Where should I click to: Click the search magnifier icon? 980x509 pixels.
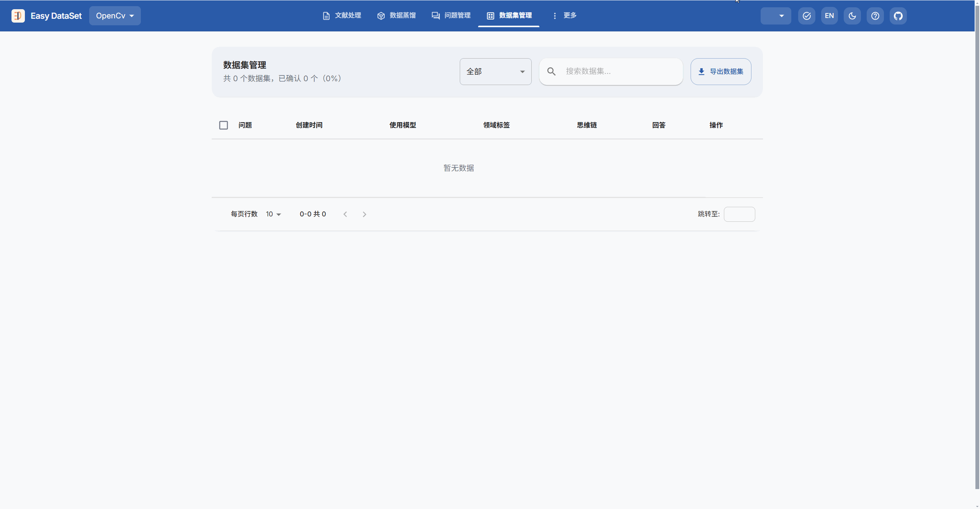(551, 71)
